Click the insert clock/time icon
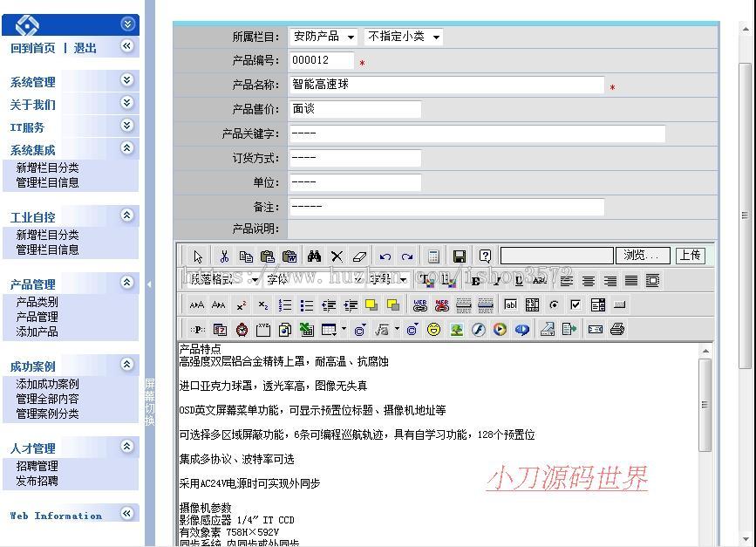756x547 pixels. point(242,330)
